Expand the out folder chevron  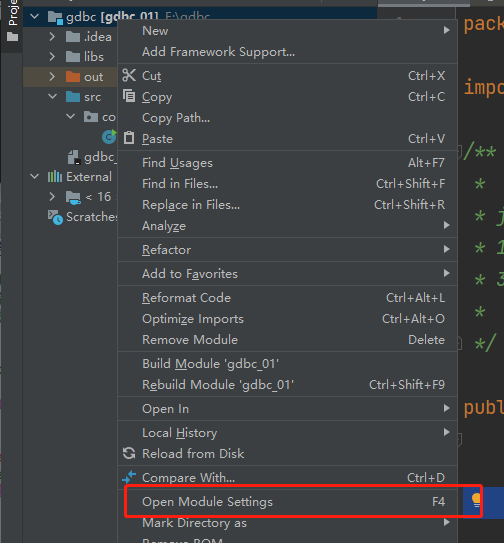(x=52, y=77)
